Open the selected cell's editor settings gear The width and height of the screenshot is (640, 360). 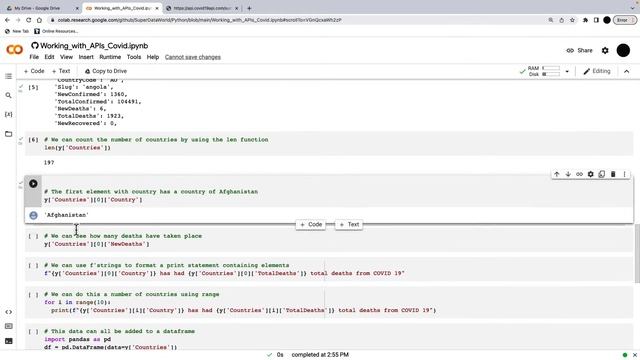[590, 174]
